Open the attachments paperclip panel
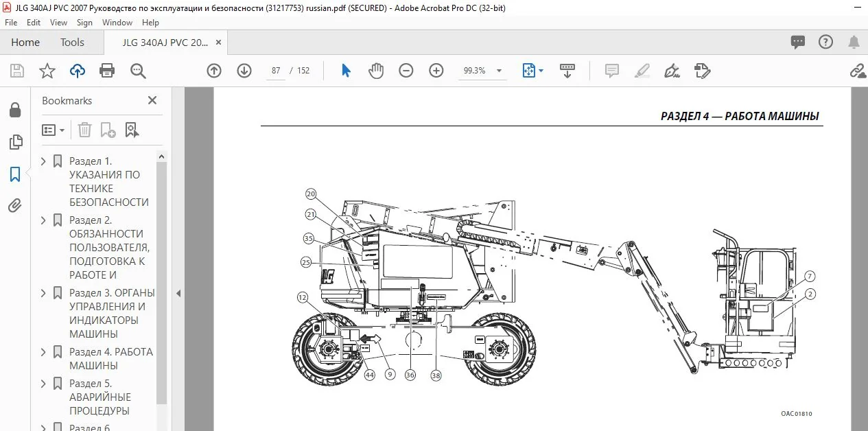The image size is (868, 431). pos(15,205)
